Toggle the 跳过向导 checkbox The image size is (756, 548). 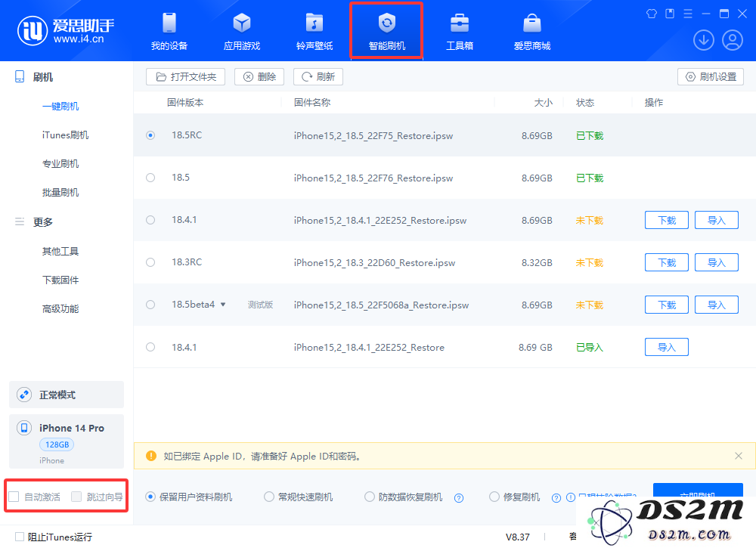click(x=76, y=497)
